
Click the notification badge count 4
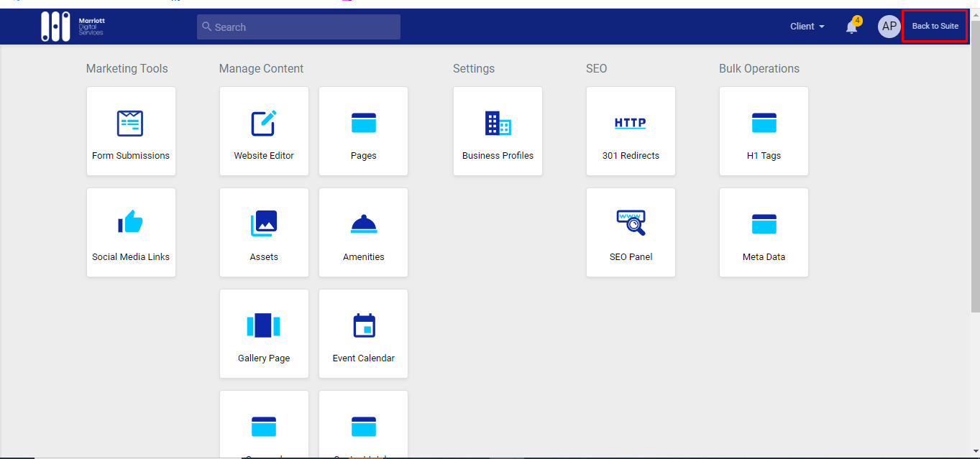pyautogui.click(x=857, y=21)
